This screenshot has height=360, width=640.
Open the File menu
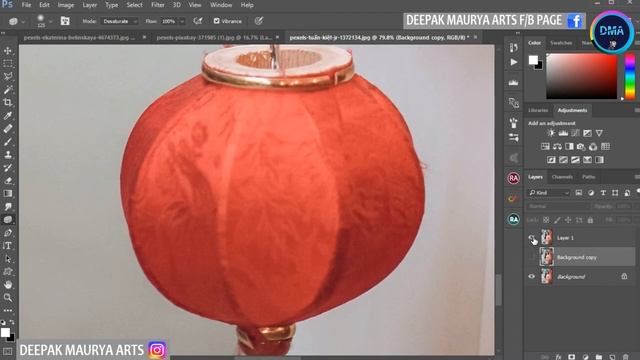click(27, 5)
